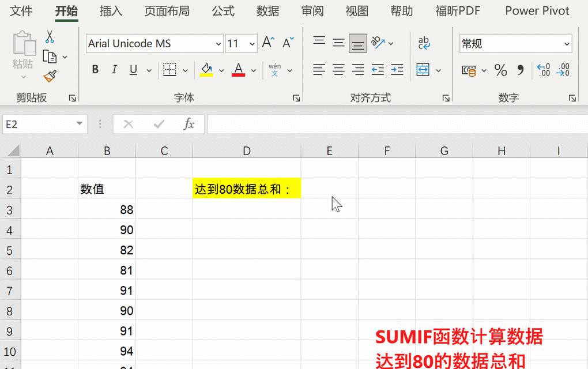
Task: Toggle italic formatting
Action: pos(114,70)
